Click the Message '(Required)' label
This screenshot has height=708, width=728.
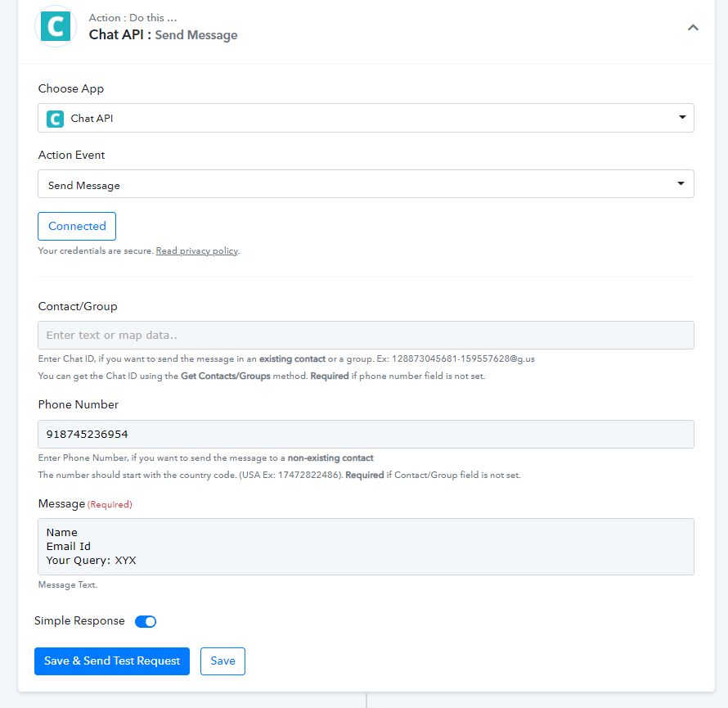point(110,504)
